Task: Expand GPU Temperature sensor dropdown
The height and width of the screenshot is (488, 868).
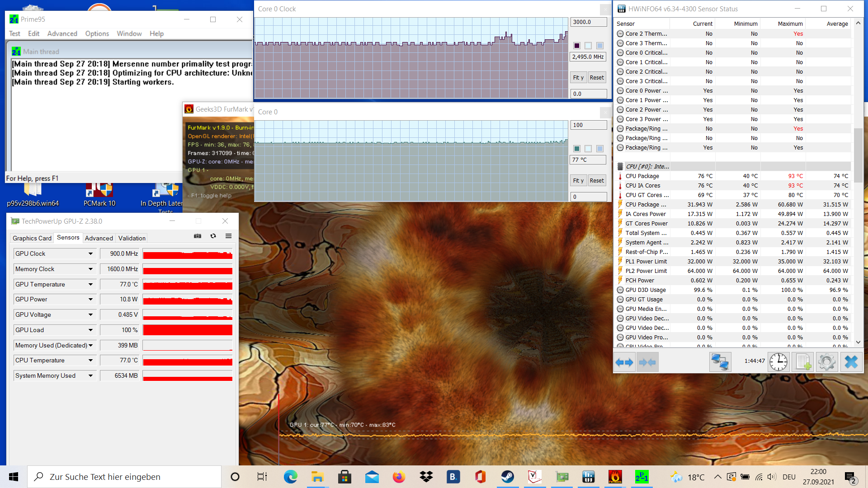Action: point(90,285)
